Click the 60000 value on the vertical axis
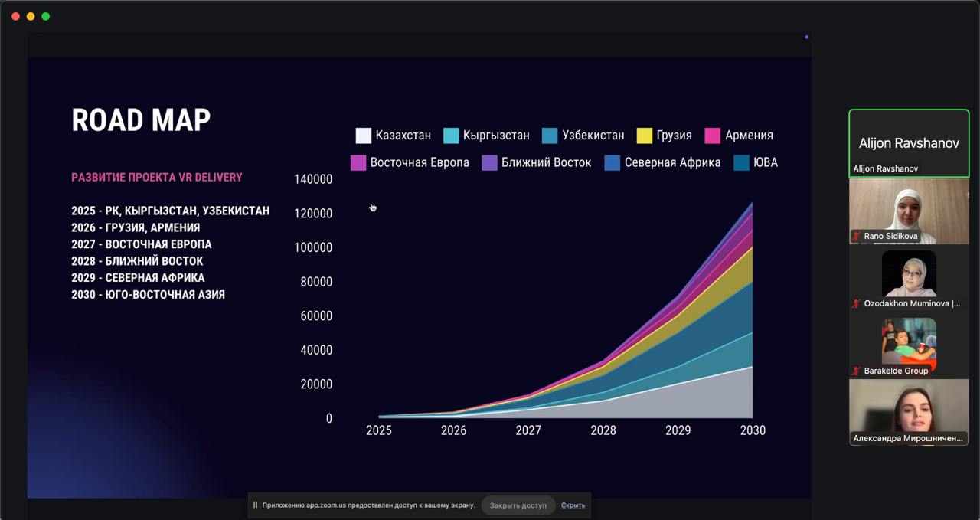Image resolution: width=980 pixels, height=520 pixels. [316, 316]
